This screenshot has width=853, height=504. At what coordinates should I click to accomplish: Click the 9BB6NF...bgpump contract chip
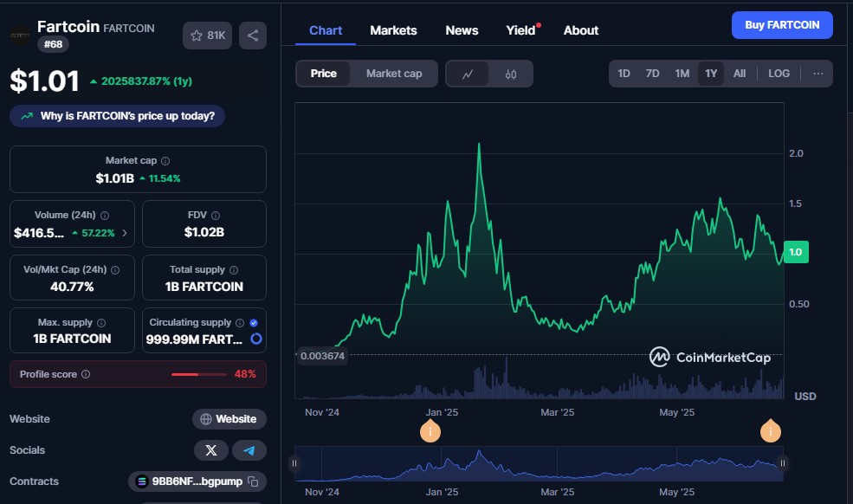[x=197, y=481]
